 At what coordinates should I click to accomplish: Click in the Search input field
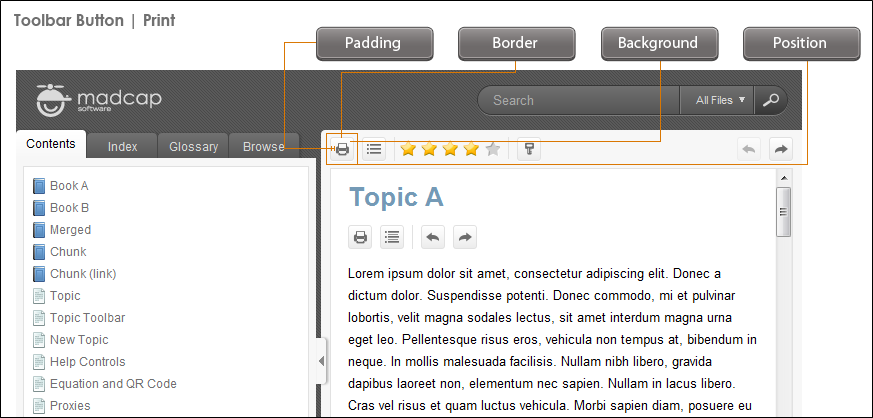click(579, 100)
